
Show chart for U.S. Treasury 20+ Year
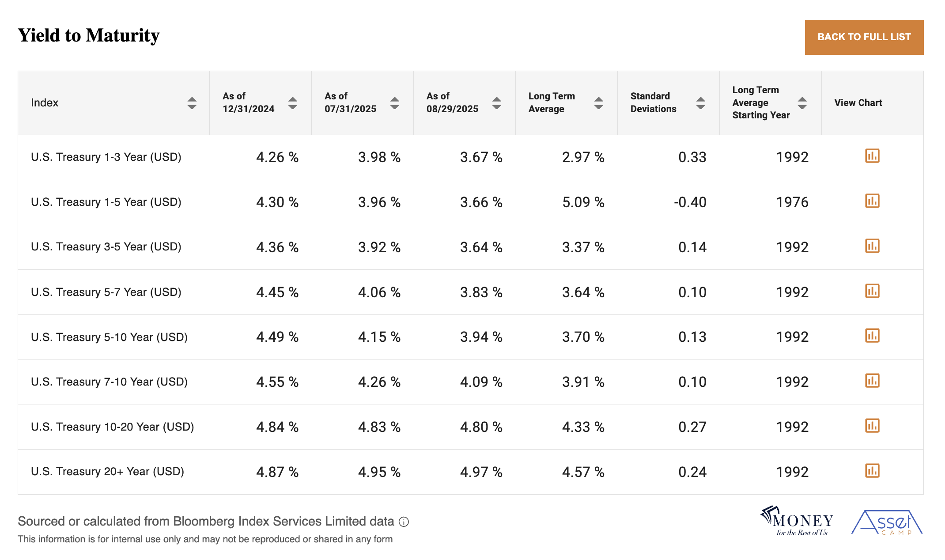(x=872, y=471)
